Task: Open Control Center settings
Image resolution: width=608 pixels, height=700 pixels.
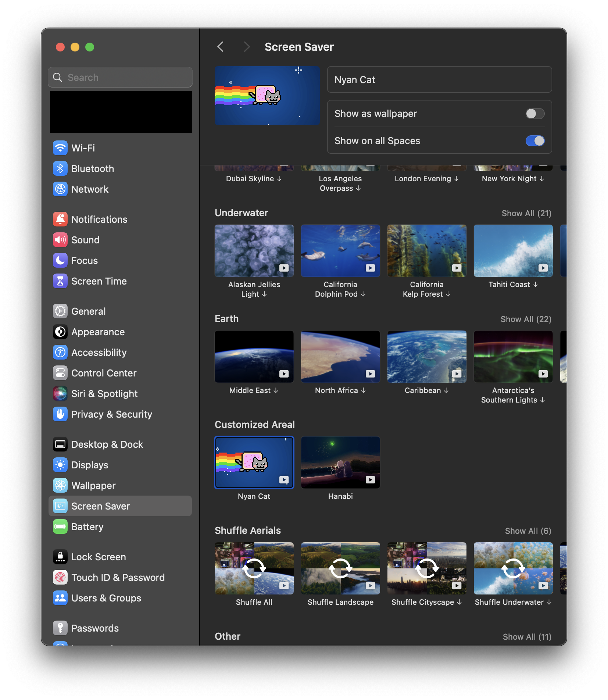Action: [x=120, y=373]
